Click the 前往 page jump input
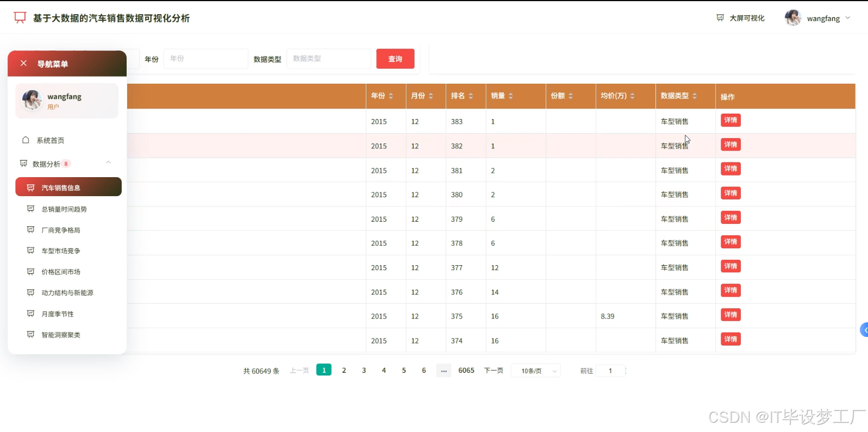Screen dimensions: 868x432 (610, 371)
